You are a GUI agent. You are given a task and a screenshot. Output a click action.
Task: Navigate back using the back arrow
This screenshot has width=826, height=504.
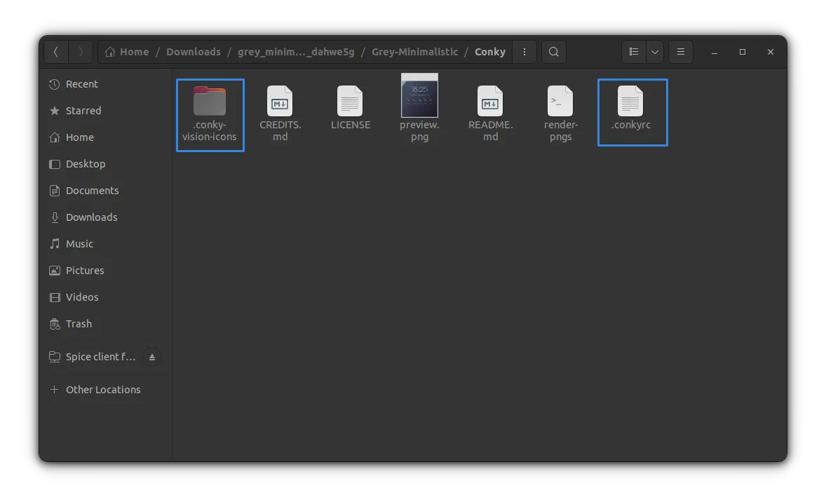[56, 51]
